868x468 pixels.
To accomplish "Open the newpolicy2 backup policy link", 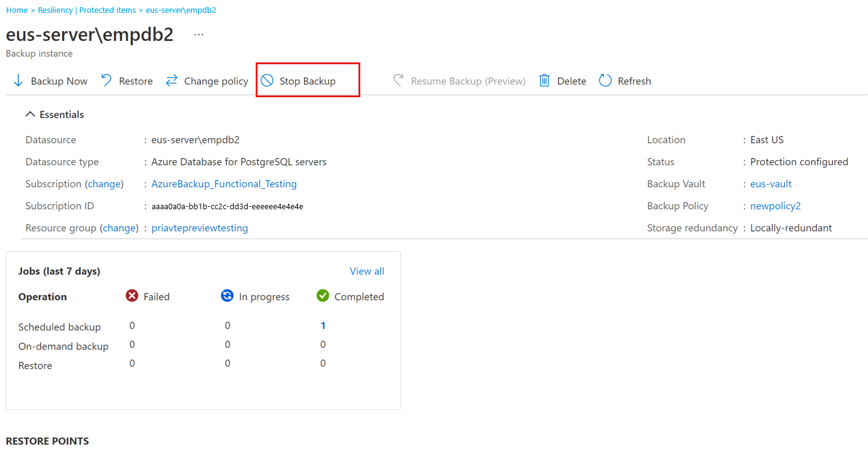I will (x=776, y=206).
